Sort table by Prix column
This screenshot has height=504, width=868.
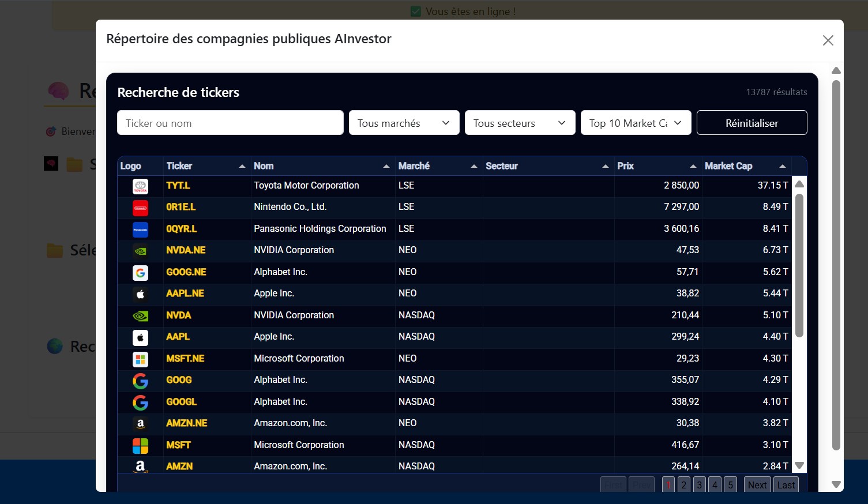click(x=657, y=166)
